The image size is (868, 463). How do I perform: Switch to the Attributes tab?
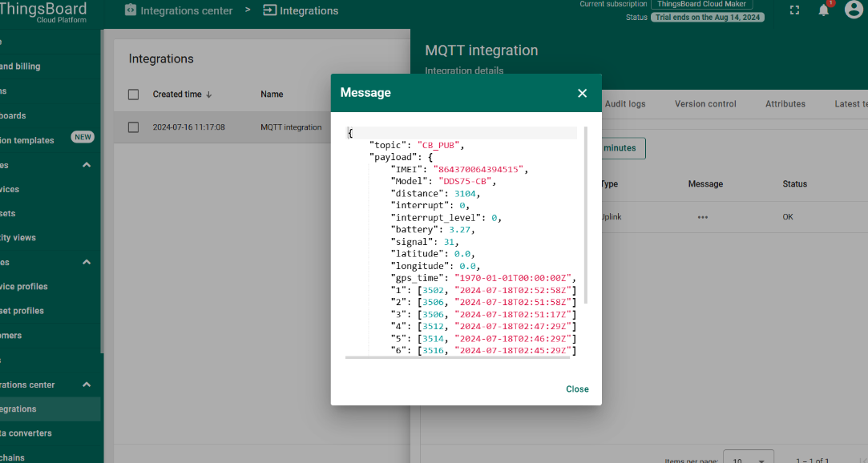click(x=785, y=104)
